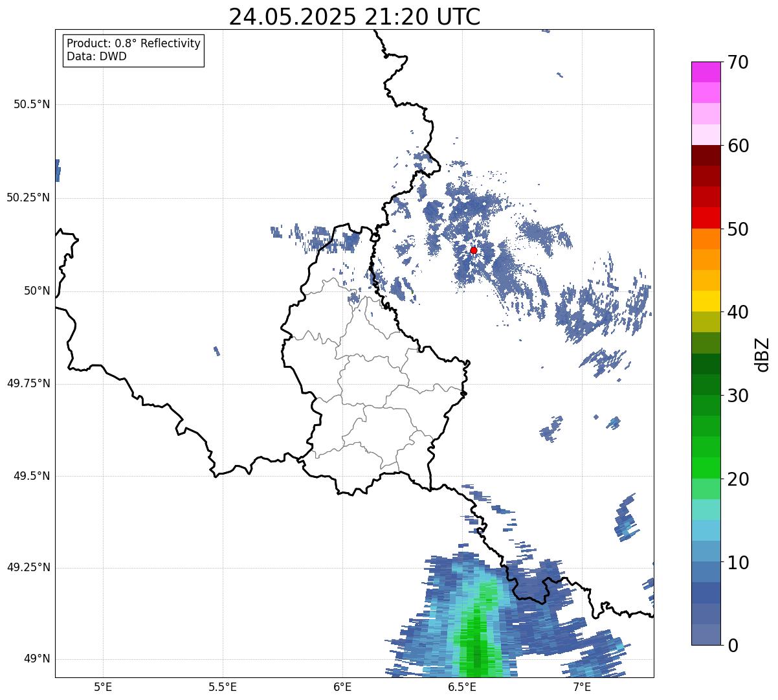The image size is (778, 700).
Task: Click the 49°N latitude label
Action: pyautogui.click(x=37, y=659)
